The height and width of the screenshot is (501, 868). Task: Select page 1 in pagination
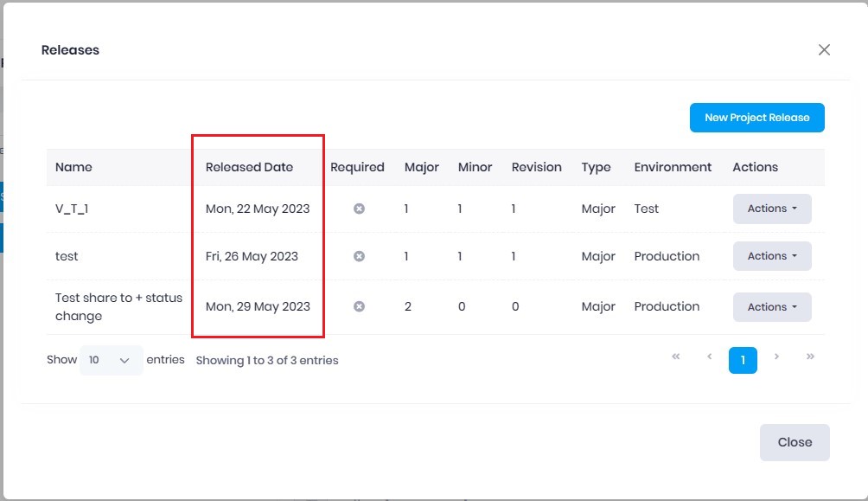click(743, 360)
